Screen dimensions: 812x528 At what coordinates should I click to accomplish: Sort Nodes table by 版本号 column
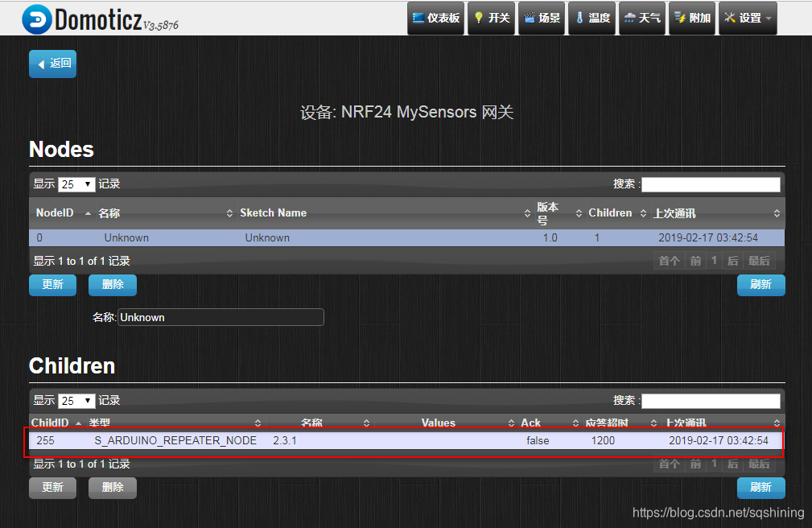click(x=560, y=213)
